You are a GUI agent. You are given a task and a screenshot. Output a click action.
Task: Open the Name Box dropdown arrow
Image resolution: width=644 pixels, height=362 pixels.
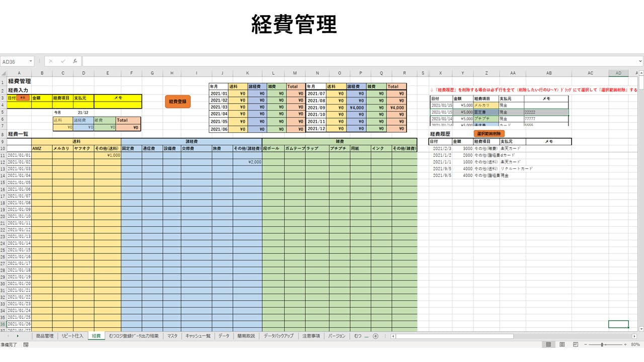pyautogui.click(x=31, y=61)
